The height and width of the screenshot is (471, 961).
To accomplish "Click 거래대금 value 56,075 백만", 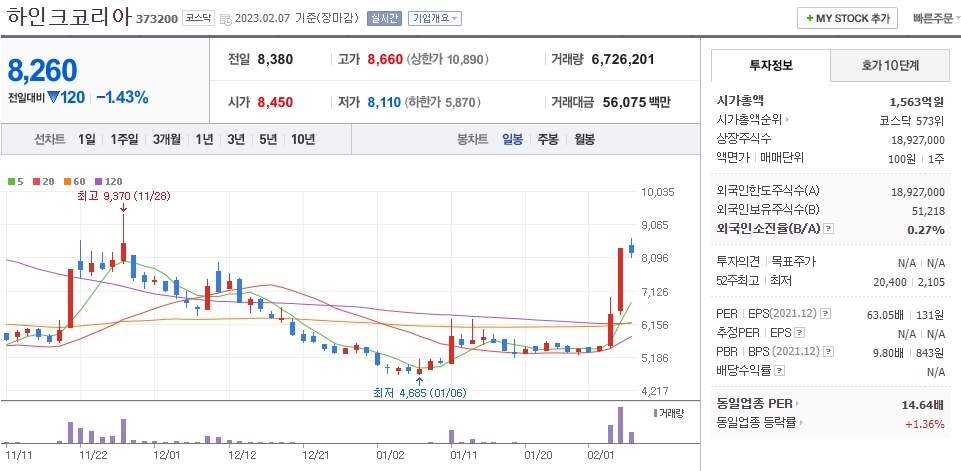I will 636,102.
